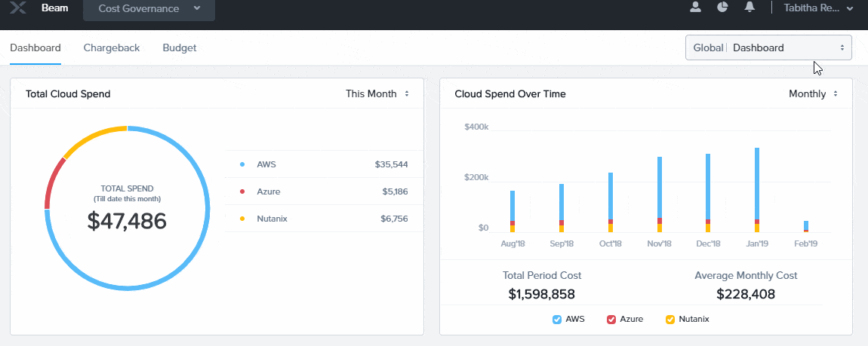Go to the Budget tab
This screenshot has width=868, height=346.
coord(180,47)
